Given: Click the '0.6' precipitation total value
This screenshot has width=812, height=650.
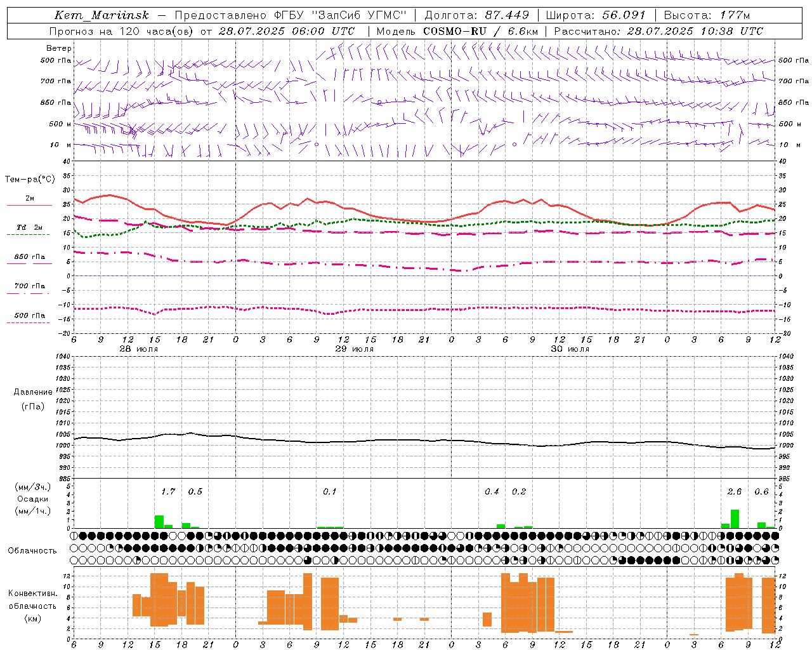Looking at the screenshot, I should click(761, 492).
